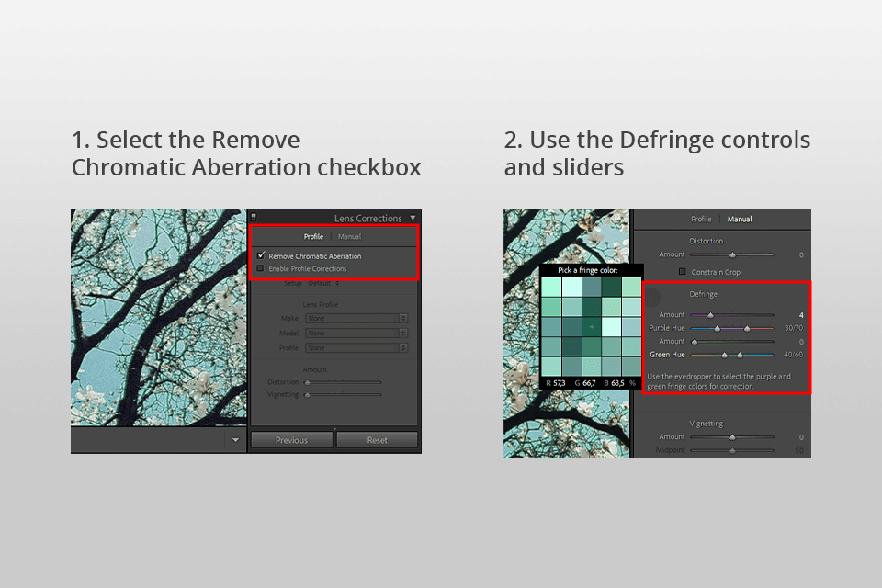Collapse the Lens Corrections panel triangle
The height and width of the screenshot is (588, 882).
click(x=413, y=218)
